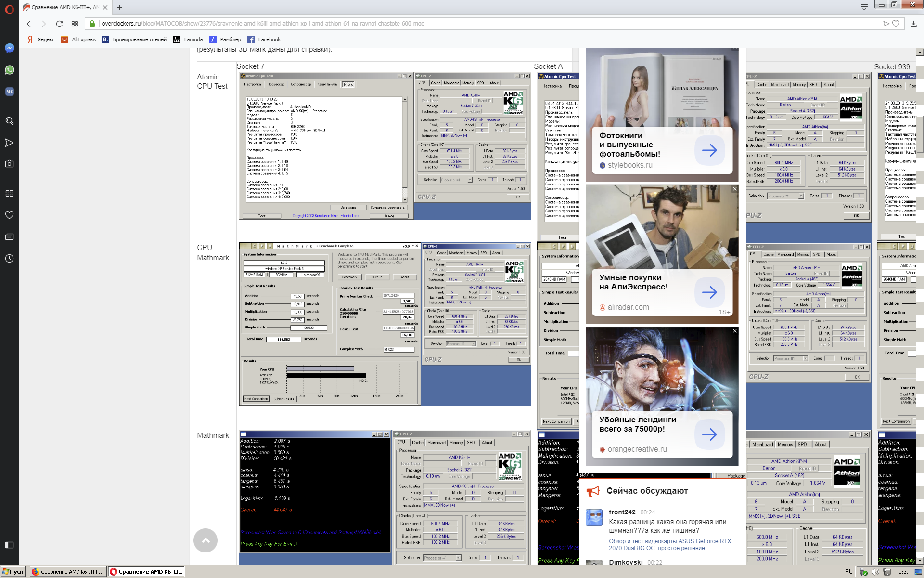
Task: Reload the current page
Action: [59, 24]
